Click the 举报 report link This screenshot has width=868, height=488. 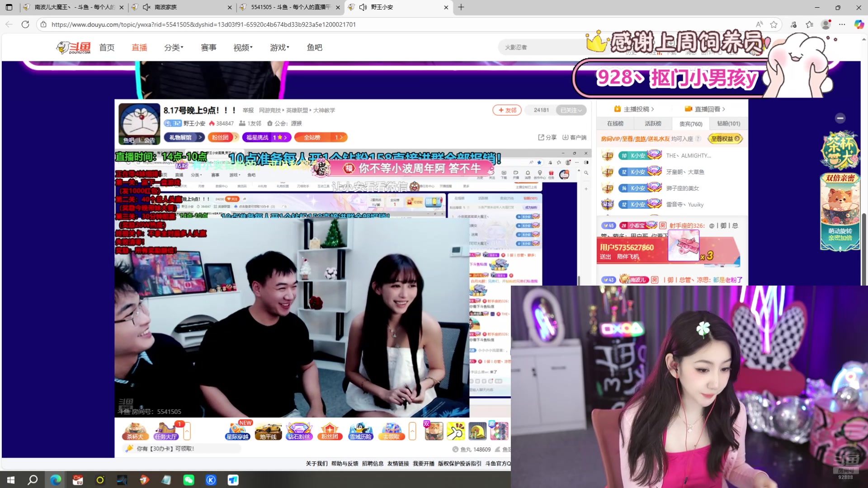[248, 110]
